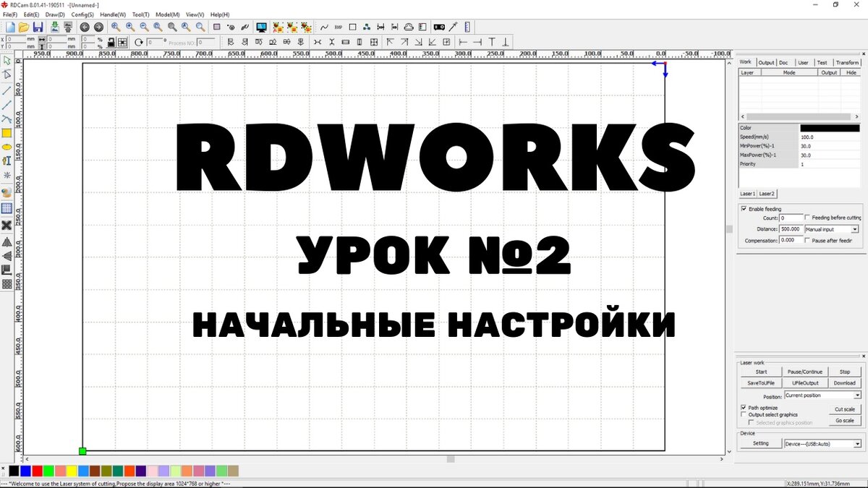This screenshot has height=488, width=868.
Task: Click the Count input field
Action: point(791,218)
